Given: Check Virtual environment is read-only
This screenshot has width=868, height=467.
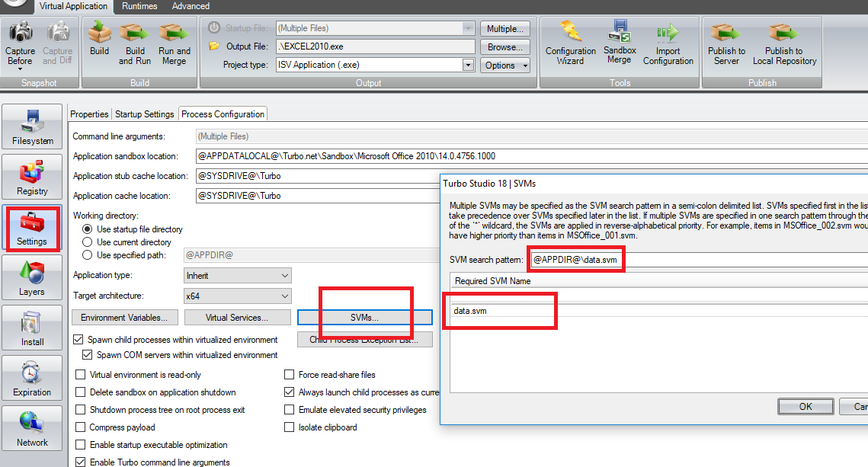Looking at the screenshot, I should (x=80, y=374).
